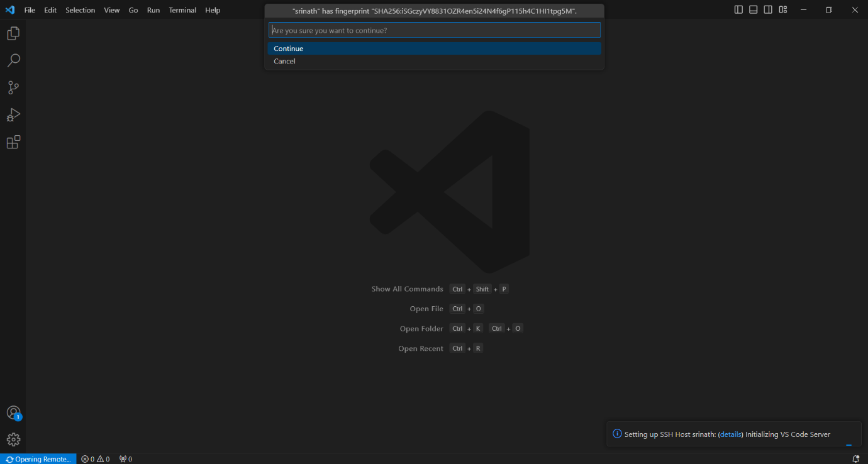The width and height of the screenshot is (868, 464).
Task: Open the View menu
Action: [112, 10]
